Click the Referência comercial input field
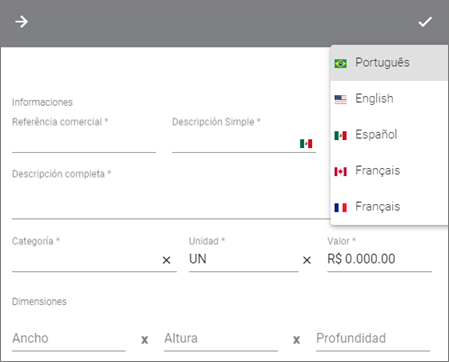The image size is (449, 362). (84, 143)
